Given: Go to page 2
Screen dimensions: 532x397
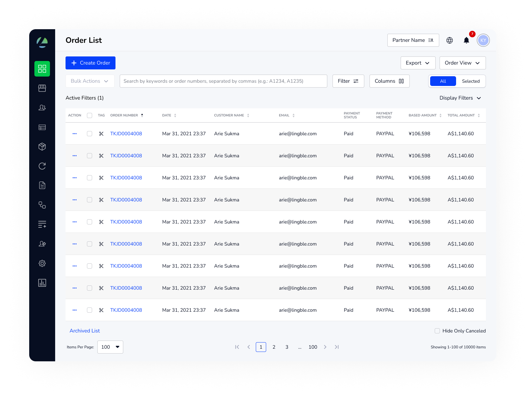Looking at the screenshot, I should tap(274, 347).
